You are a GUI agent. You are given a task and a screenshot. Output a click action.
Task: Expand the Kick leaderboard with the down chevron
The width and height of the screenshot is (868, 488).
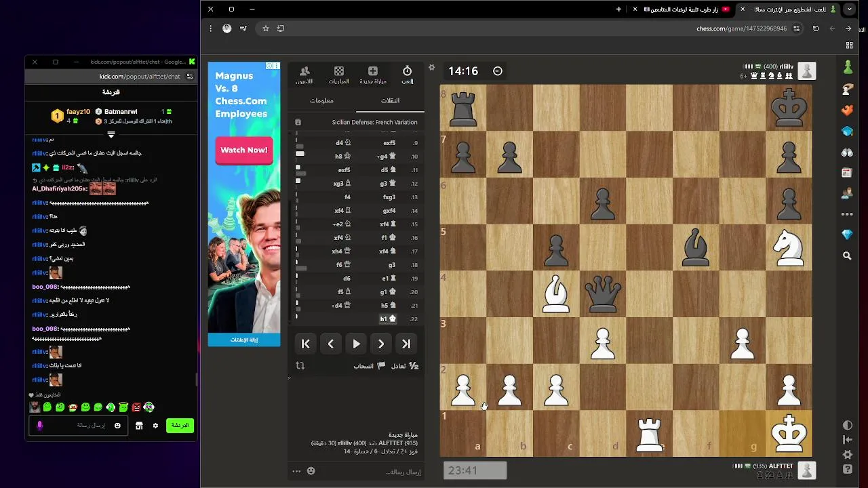(x=111, y=134)
